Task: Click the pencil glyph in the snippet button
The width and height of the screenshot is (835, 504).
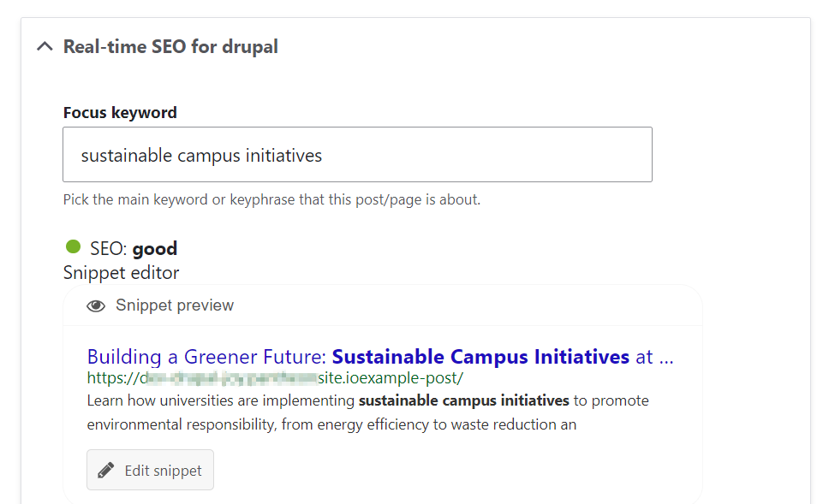Action: pyautogui.click(x=104, y=469)
